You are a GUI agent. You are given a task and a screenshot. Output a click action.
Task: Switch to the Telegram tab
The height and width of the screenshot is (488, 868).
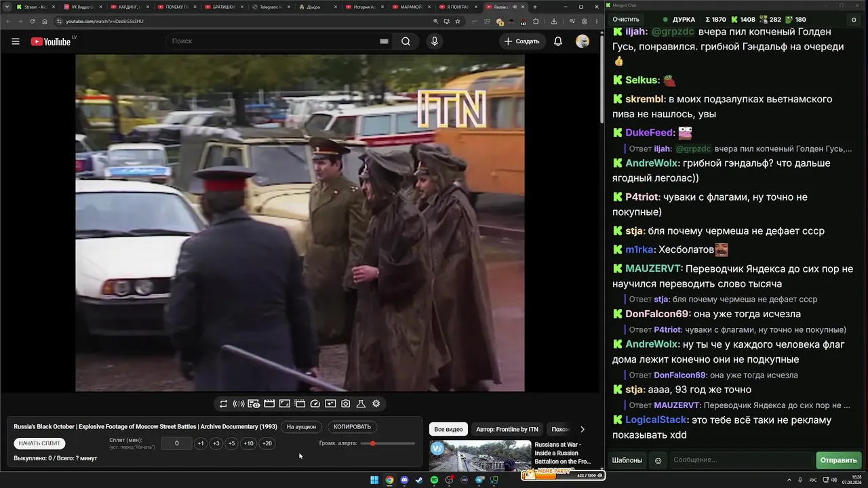271,7
